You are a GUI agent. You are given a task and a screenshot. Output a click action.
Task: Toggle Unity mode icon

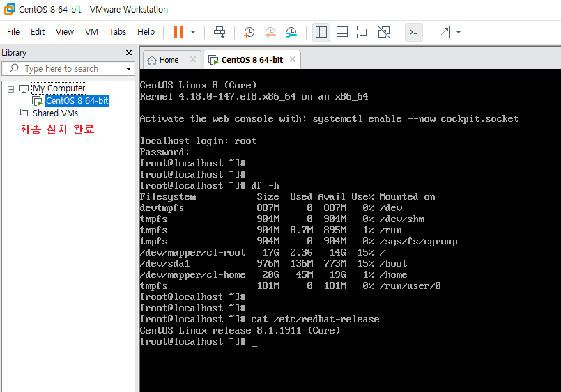(x=384, y=32)
